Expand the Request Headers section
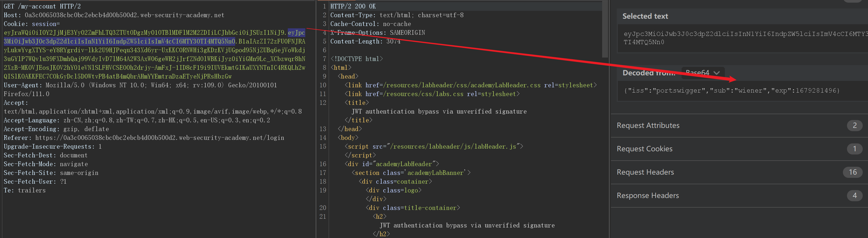 [x=739, y=172]
